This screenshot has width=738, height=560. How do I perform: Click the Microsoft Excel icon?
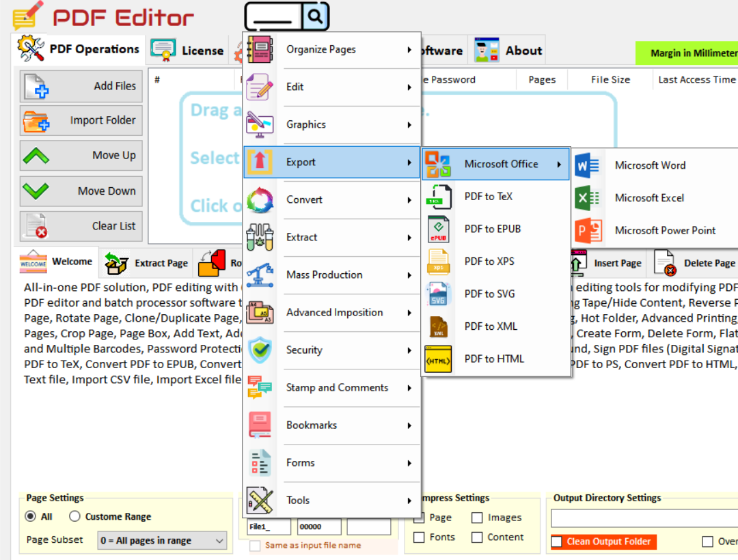586,198
